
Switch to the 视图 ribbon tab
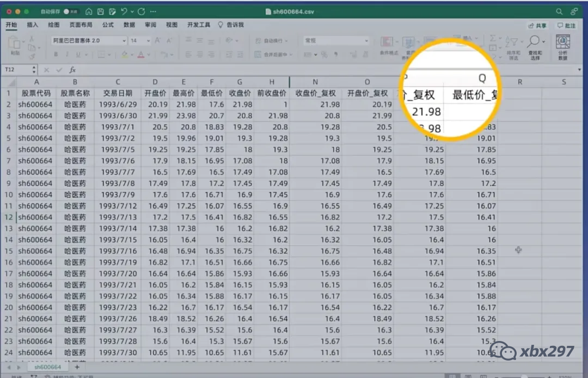[x=171, y=25]
